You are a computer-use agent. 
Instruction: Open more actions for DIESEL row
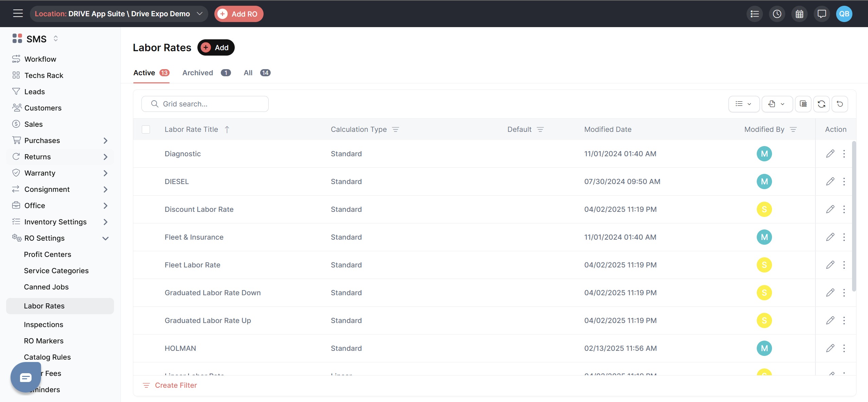(x=844, y=181)
